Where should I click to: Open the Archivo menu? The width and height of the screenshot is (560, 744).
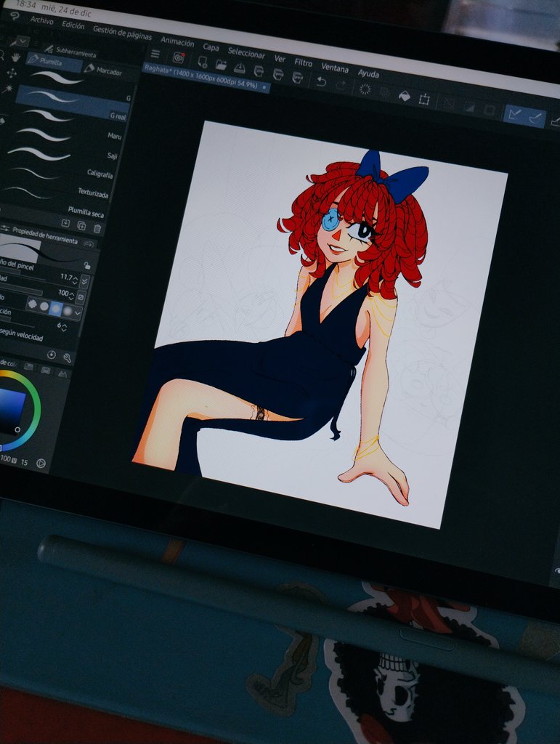pyautogui.click(x=41, y=20)
